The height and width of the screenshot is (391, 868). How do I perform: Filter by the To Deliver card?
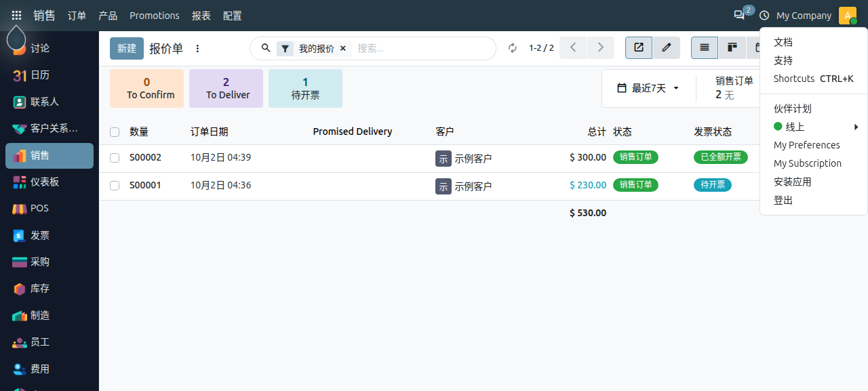(226, 88)
